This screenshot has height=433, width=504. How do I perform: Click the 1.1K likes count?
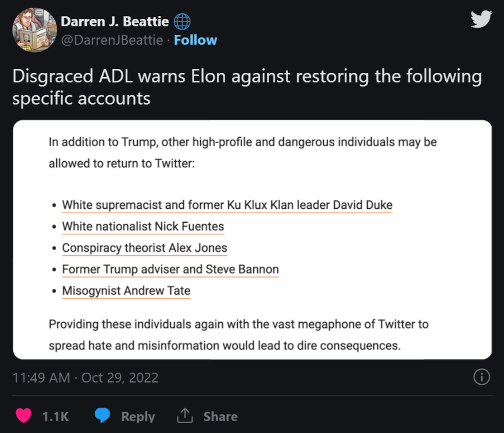55,417
